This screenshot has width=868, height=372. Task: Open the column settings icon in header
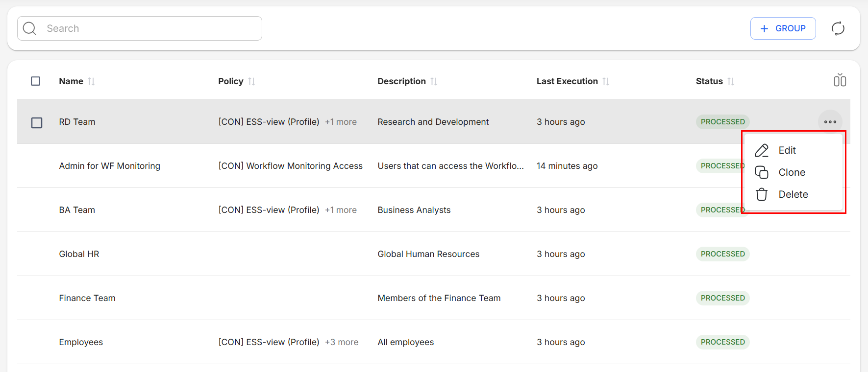(840, 80)
